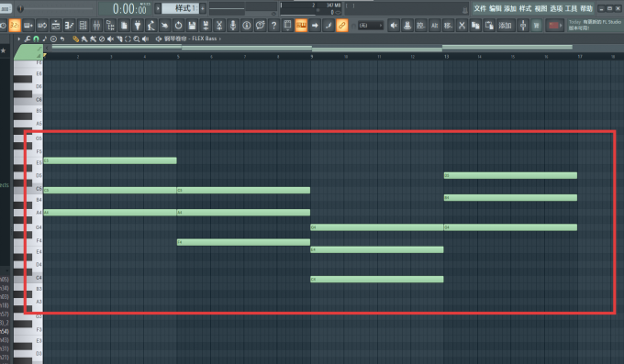Viewport: 624px width, 364px height.
Task: Open the wrench tools menu
Action: pos(27,39)
